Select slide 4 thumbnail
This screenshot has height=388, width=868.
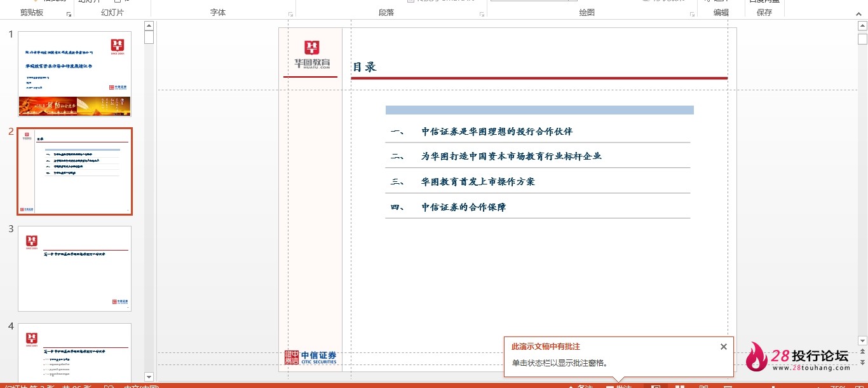tap(74, 352)
